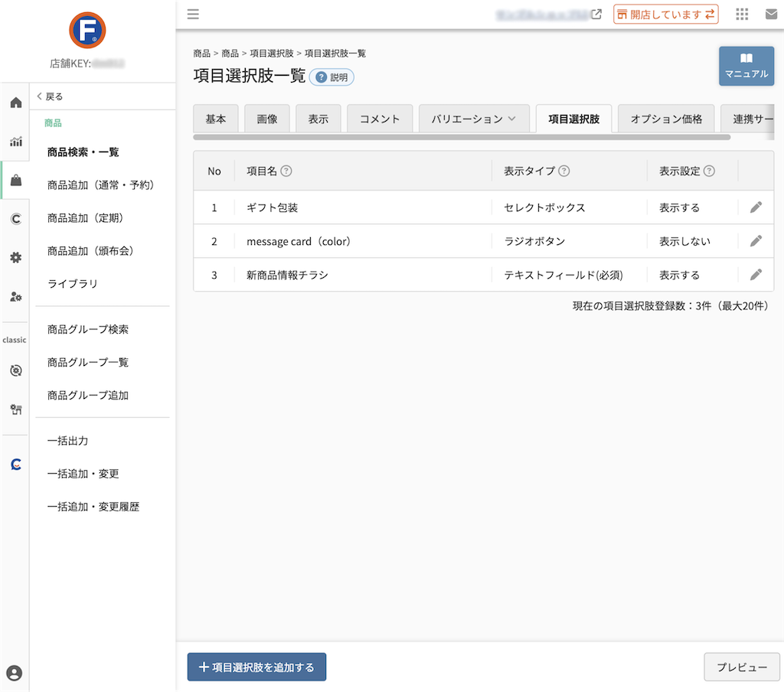Screen dimensions: 784x692
Task: Open the マニュアル button
Action: [746, 66]
